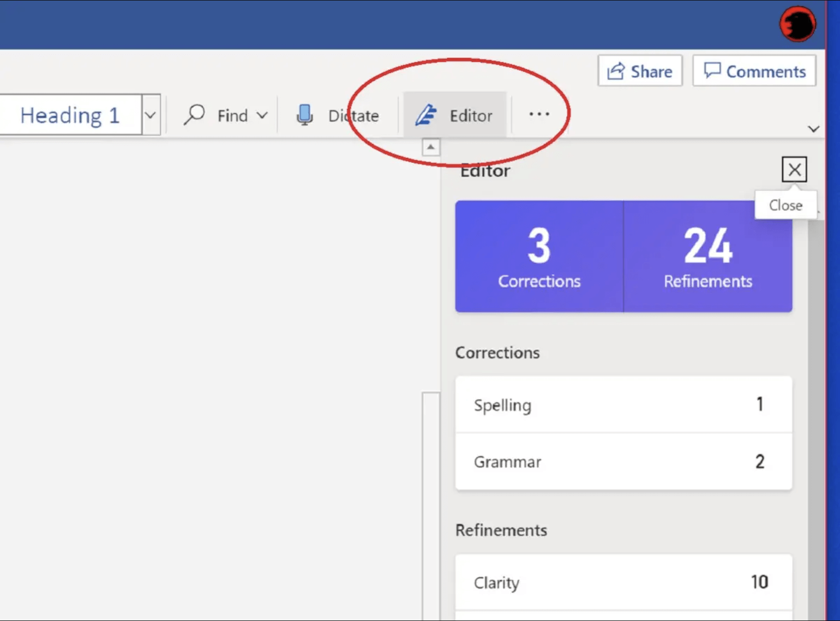This screenshot has width=840, height=621.
Task: Click the Comments button
Action: [753, 70]
